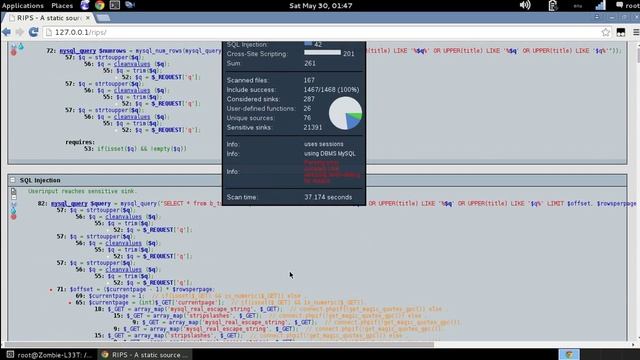Click the Cross-Site Scripting result bar

[x=322, y=53]
